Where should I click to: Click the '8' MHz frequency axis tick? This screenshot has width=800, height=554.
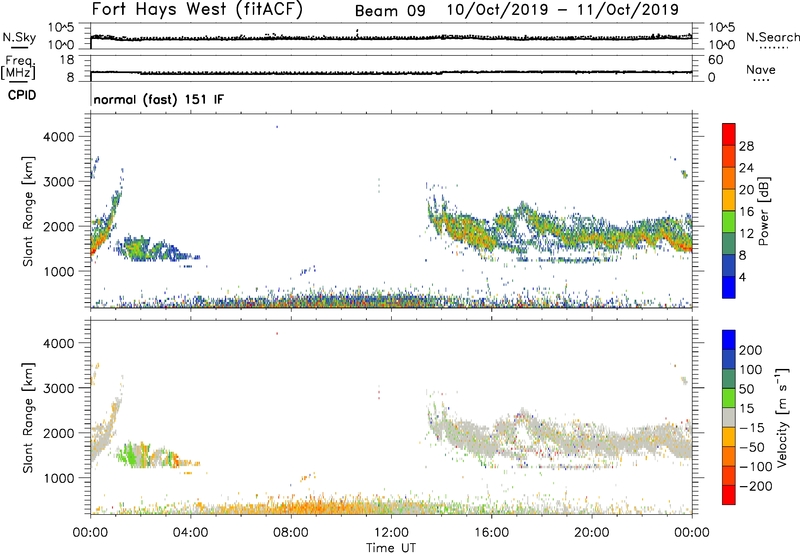(x=70, y=78)
